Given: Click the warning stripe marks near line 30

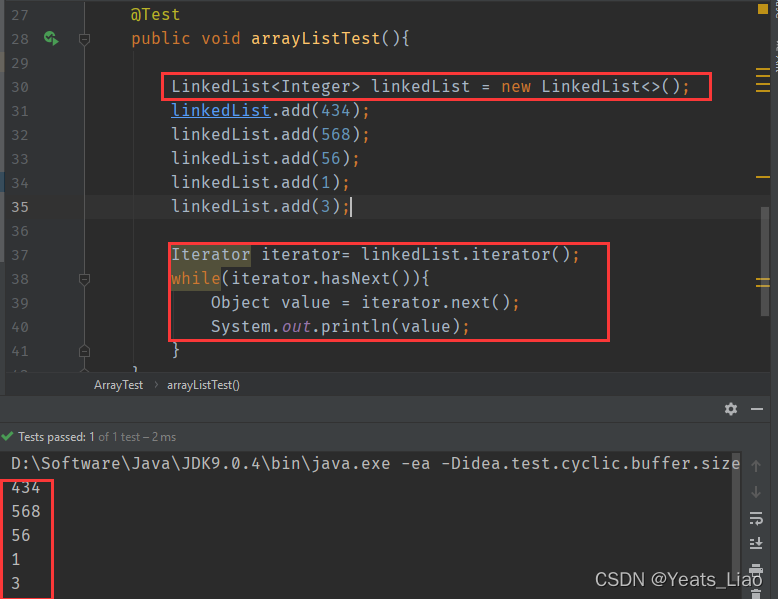Looking at the screenshot, I should [x=763, y=80].
